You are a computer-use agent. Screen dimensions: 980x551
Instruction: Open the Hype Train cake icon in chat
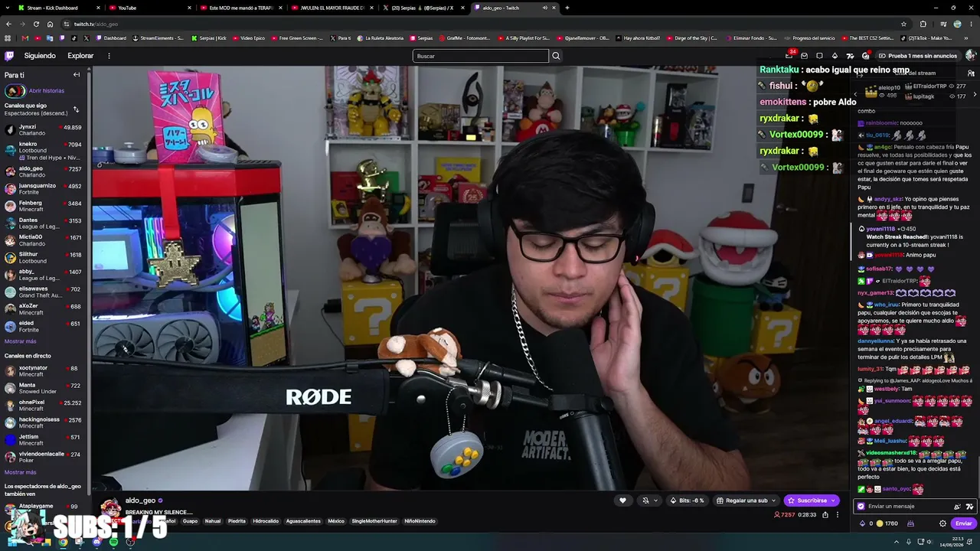click(x=910, y=523)
